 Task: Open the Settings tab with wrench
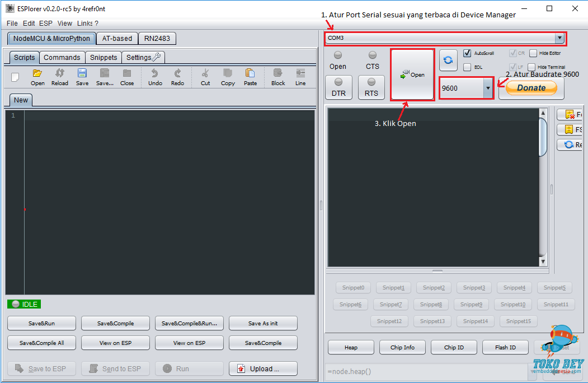(143, 58)
